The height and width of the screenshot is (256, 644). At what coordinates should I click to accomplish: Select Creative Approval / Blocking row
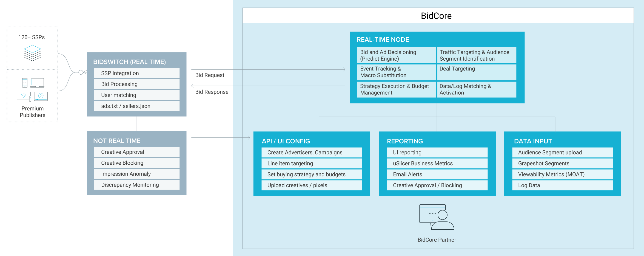click(437, 185)
